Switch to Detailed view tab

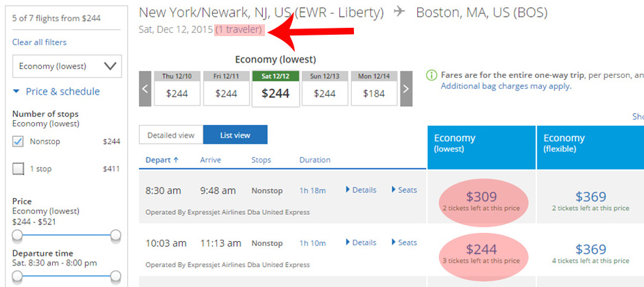pos(171,135)
